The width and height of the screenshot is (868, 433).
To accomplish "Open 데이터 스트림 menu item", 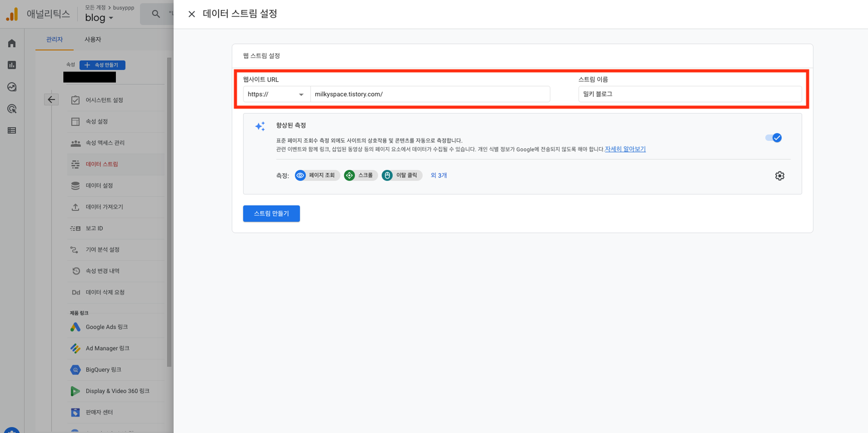I will tap(116, 164).
